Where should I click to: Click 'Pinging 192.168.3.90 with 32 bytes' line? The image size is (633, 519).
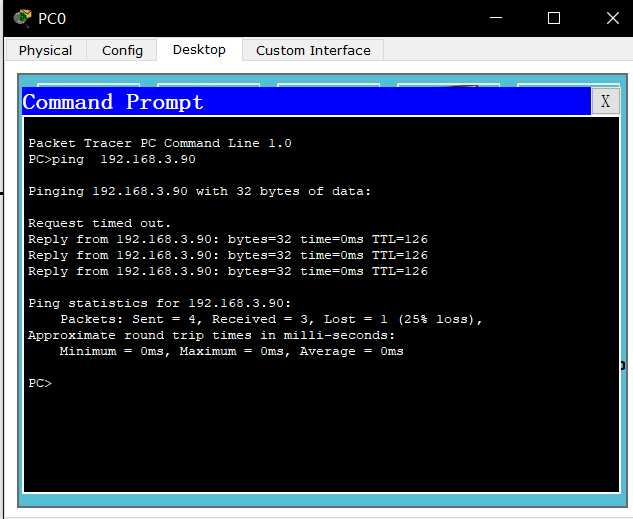(199, 191)
